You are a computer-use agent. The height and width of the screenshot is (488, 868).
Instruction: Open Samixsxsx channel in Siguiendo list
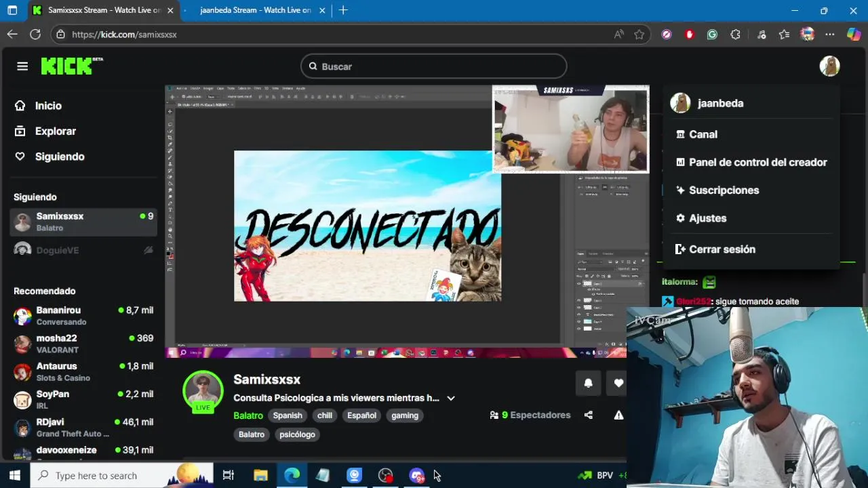84,222
